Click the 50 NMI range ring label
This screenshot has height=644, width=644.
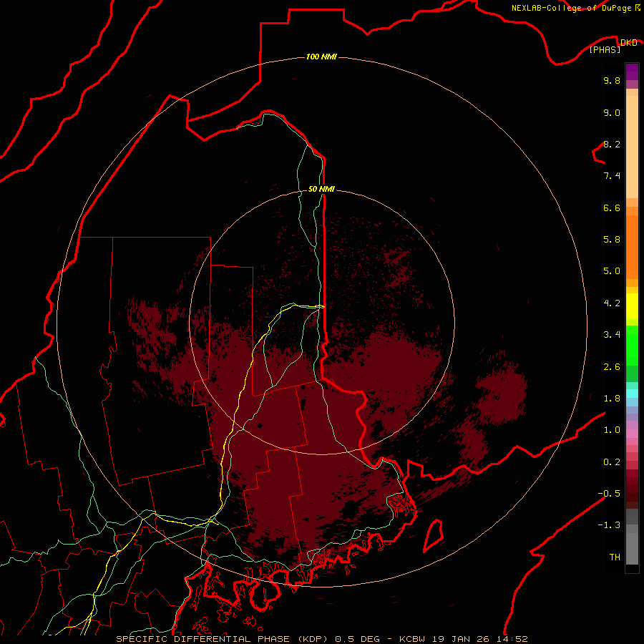[x=321, y=189]
